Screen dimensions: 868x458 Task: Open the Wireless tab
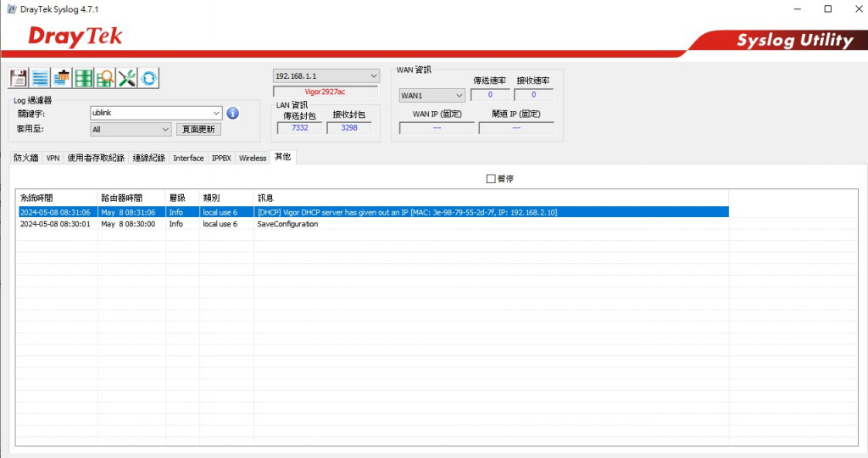(x=253, y=158)
